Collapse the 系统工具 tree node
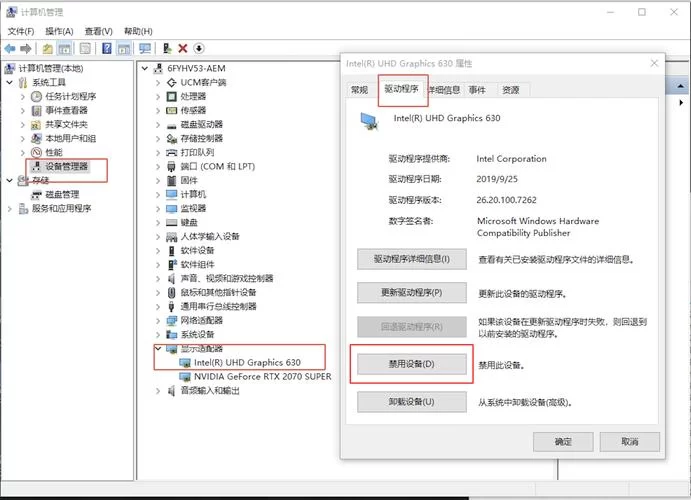691x500 pixels. tap(10, 82)
